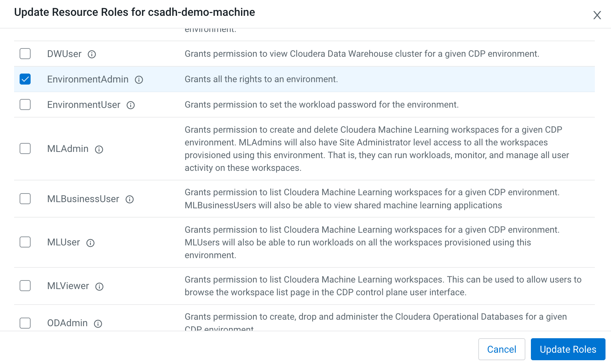The width and height of the screenshot is (611, 364).
Task: Tick the EnvironmentUser checkbox
Action: [x=25, y=104]
